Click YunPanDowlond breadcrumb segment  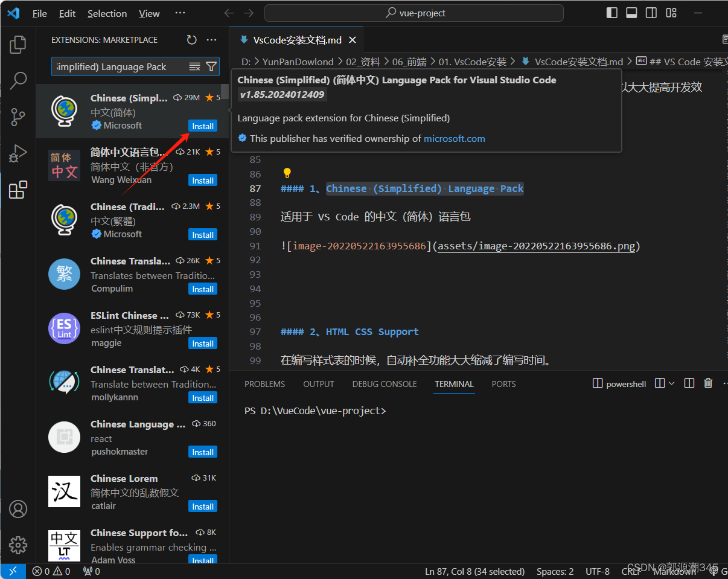(298, 62)
